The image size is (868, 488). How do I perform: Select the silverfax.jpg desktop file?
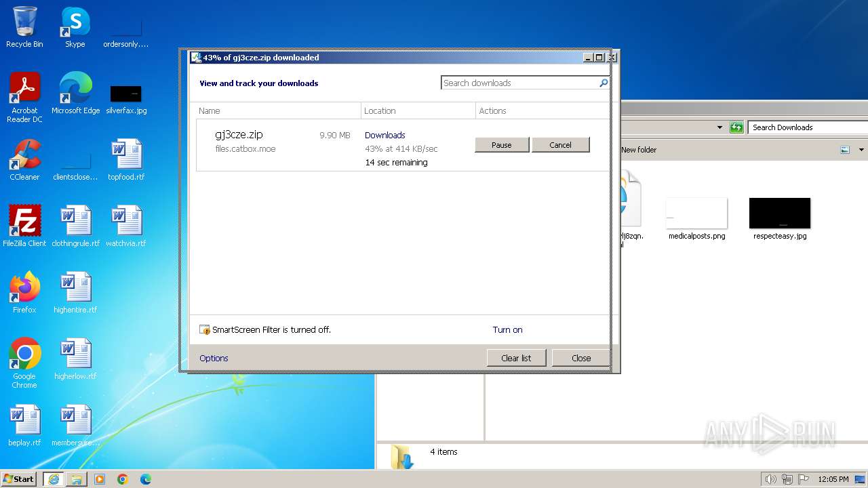(x=126, y=98)
